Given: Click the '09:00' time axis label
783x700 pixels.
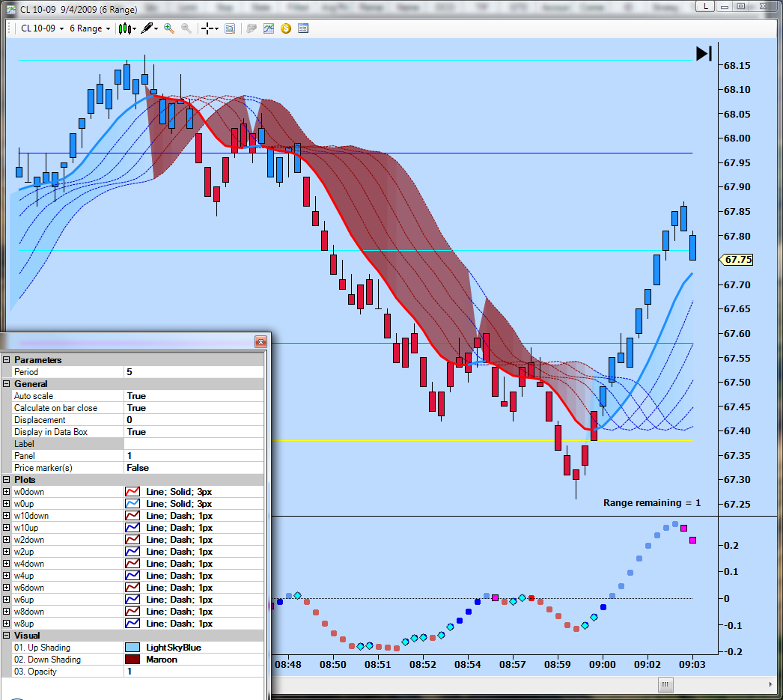Looking at the screenshot, I should [603, 665].
